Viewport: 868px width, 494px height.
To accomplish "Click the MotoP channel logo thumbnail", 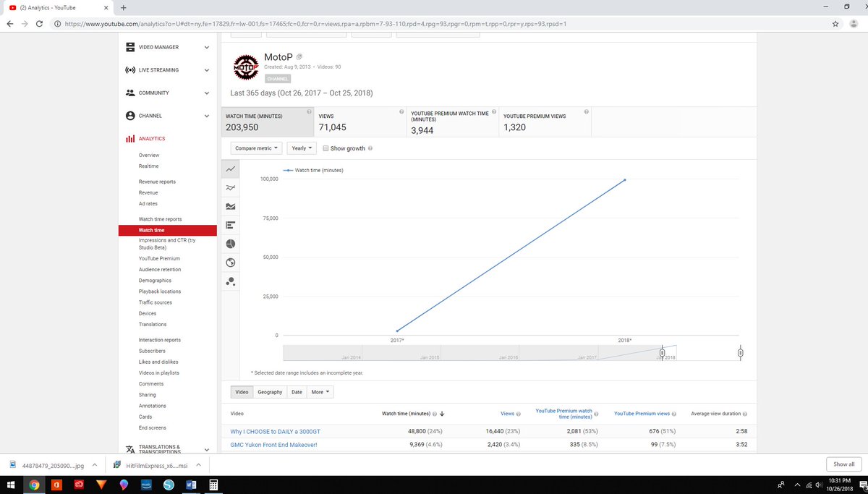I will tap(245, 68).
